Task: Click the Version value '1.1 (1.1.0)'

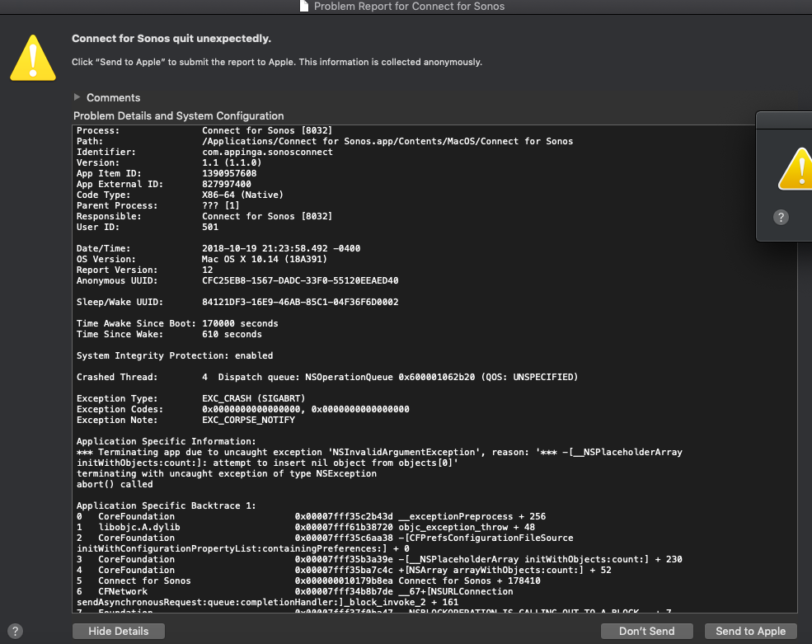Action: tap(232, 162)
